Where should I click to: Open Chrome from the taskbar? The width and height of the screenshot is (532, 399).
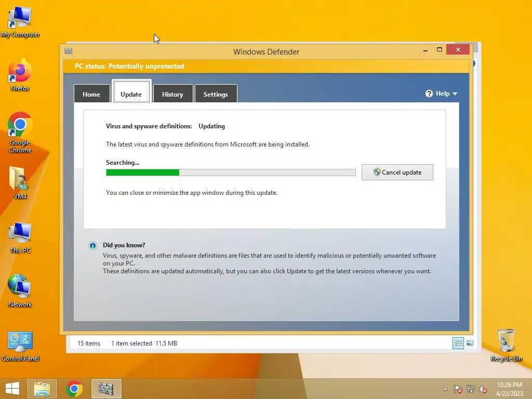[x=74, y=389]
